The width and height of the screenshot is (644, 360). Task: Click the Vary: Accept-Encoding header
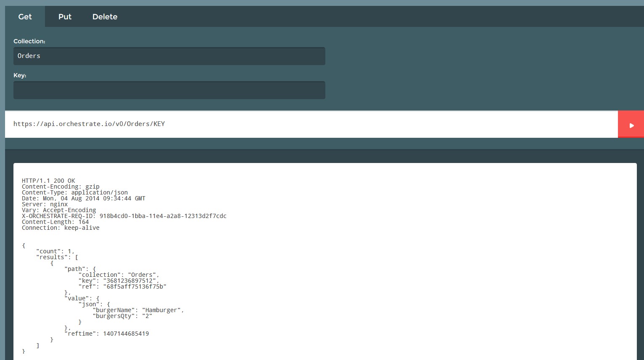[x=59, y=210]
